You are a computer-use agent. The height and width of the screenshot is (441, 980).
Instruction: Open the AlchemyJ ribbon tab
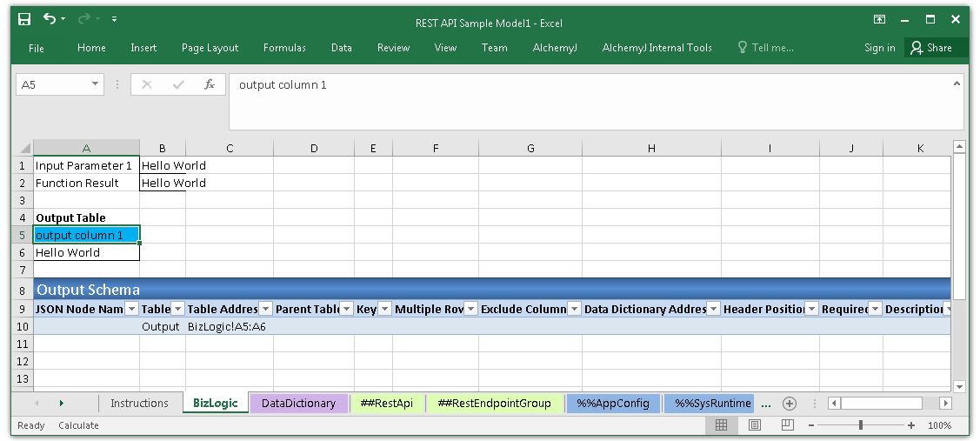click(555, 48)
